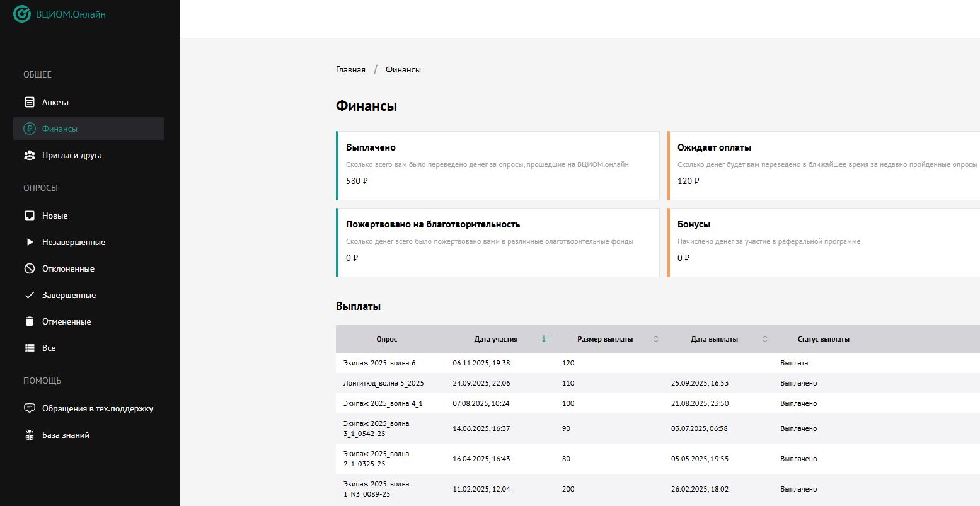
Task: Show Новые surveys
Action: click(x=89, y=216)
